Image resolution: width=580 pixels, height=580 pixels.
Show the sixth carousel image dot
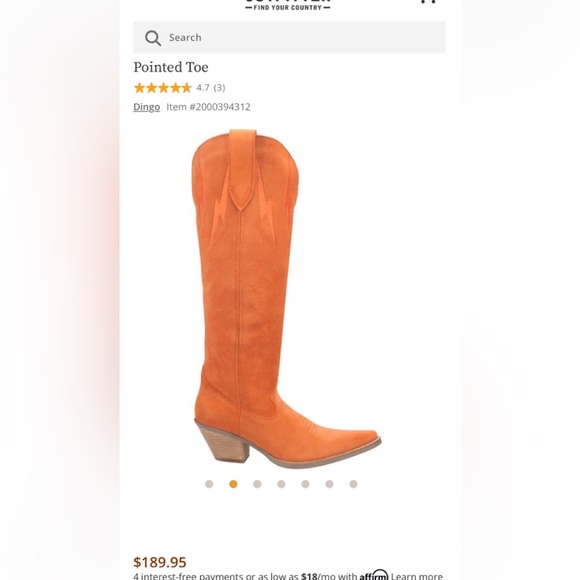click(x=330, y=484)
